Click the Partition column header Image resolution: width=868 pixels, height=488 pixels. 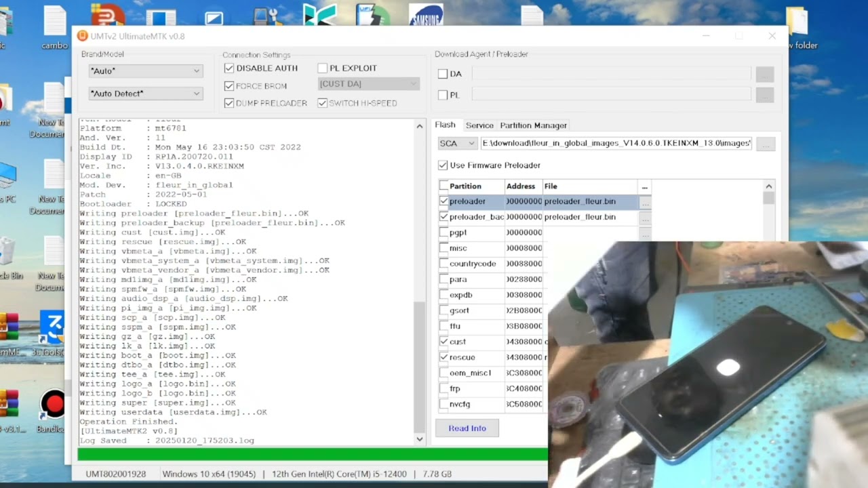[x=471, y=186]
